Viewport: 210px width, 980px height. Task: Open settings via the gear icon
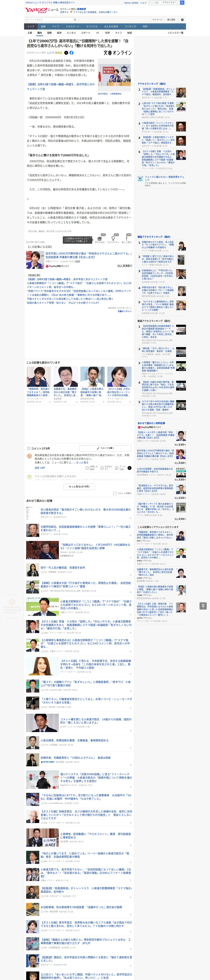point(182,19)
